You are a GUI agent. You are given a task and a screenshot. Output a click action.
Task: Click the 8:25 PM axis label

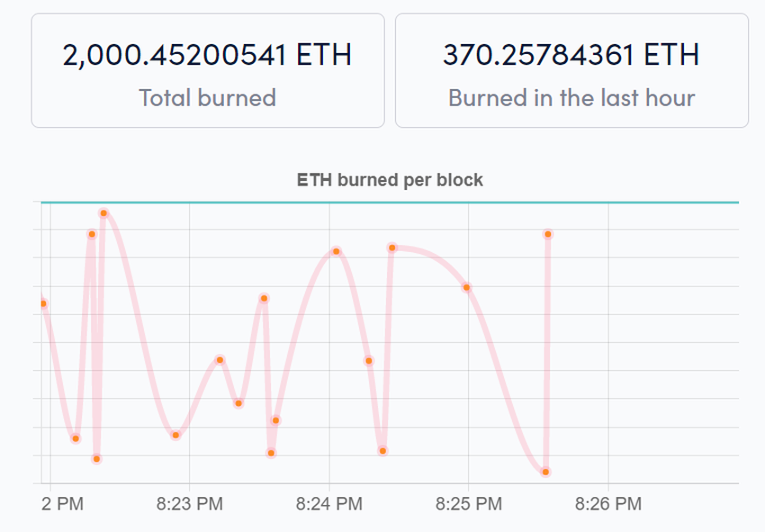coord(469,504)
